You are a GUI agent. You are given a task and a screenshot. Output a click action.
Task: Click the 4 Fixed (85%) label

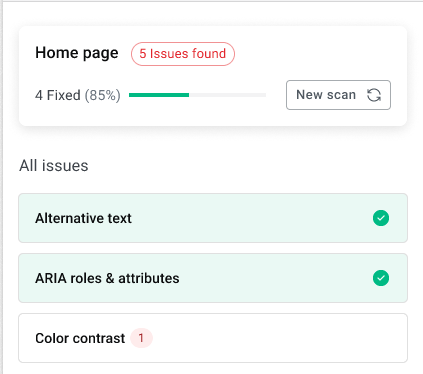78,95
